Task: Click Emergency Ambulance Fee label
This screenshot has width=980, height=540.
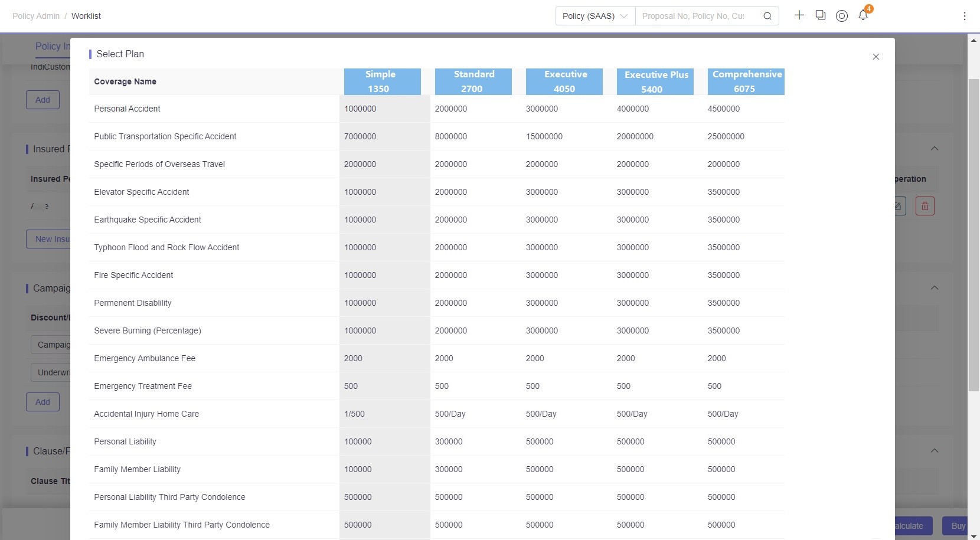Action: pyautogui.click(x=145, y=358)
